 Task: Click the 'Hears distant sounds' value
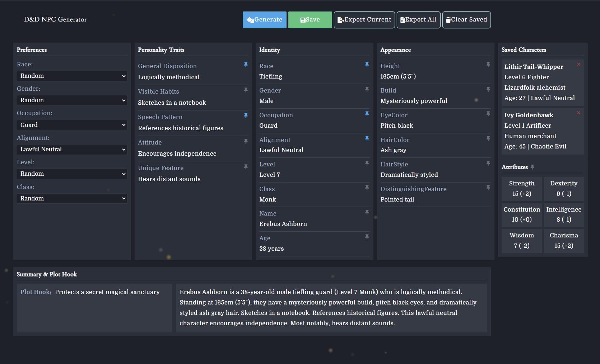click(169, 179)
